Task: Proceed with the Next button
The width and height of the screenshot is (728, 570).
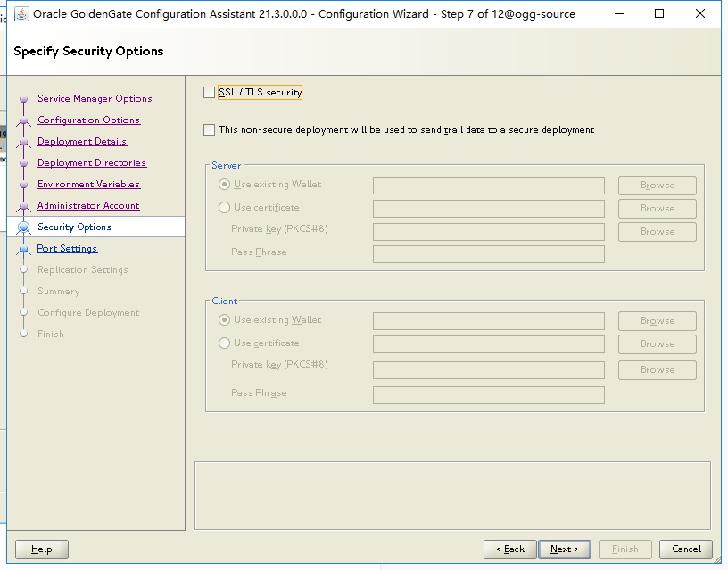Action: [x=565, y=549]
